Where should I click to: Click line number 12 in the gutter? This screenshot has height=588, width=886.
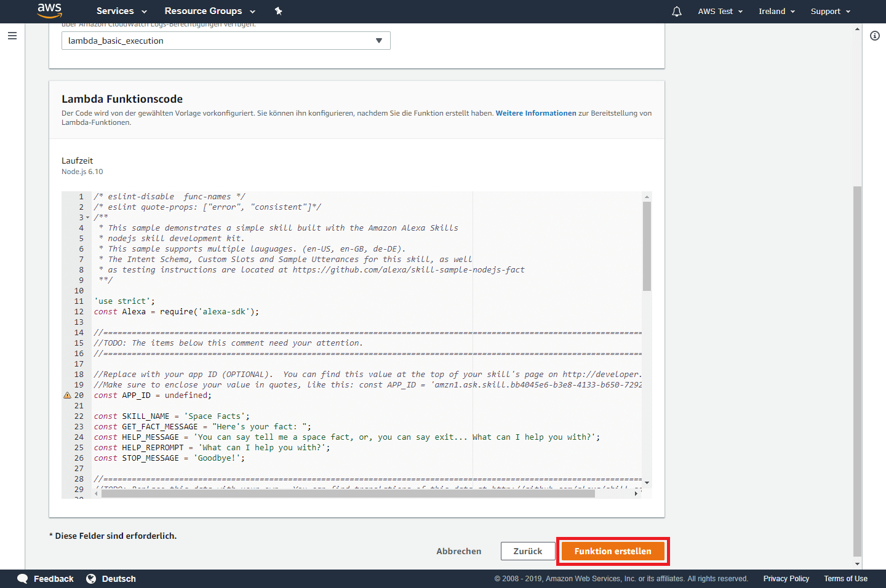[x=79, y=312]
